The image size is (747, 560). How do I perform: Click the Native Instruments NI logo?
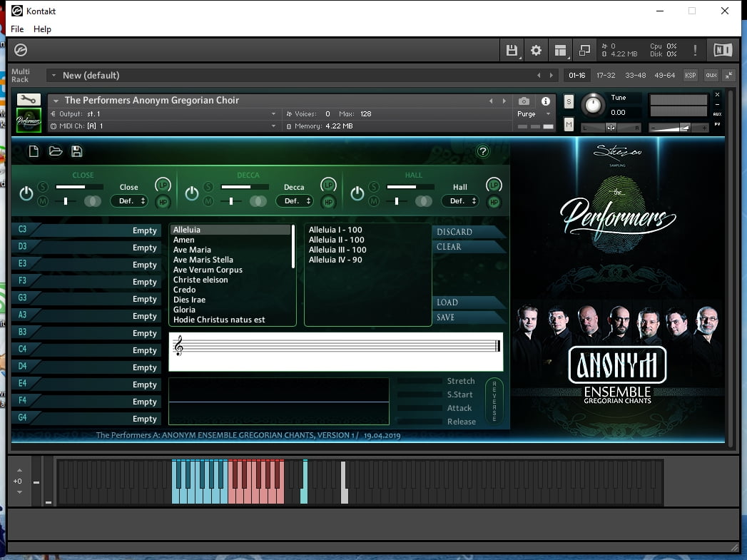click(723, 50)
